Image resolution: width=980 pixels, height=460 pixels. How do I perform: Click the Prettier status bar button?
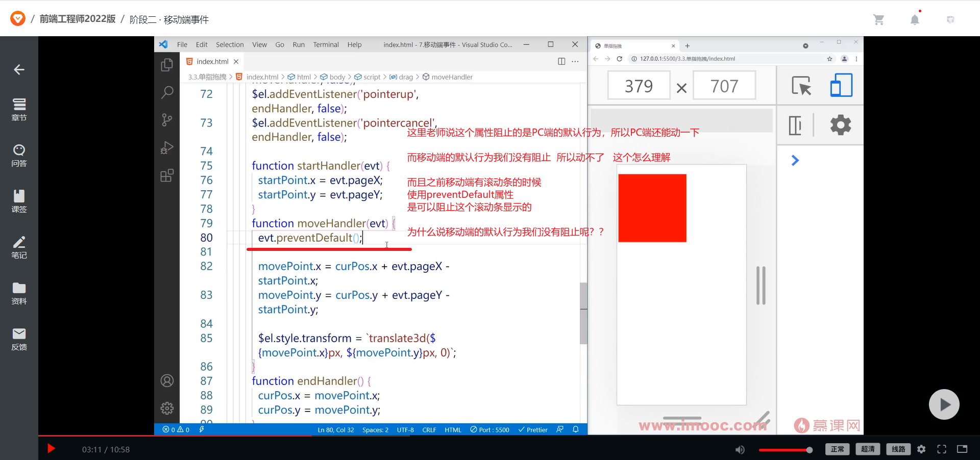[x=533, y=430]
